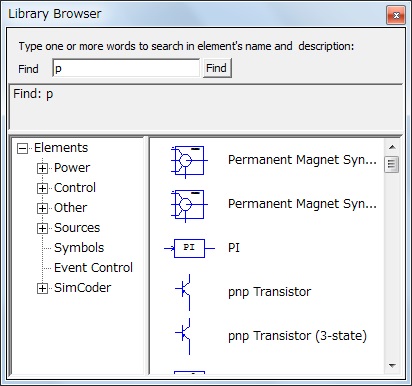
Task: Select the first Permanent Magnet Syn... motor icon
Action: tap(189, 161)
